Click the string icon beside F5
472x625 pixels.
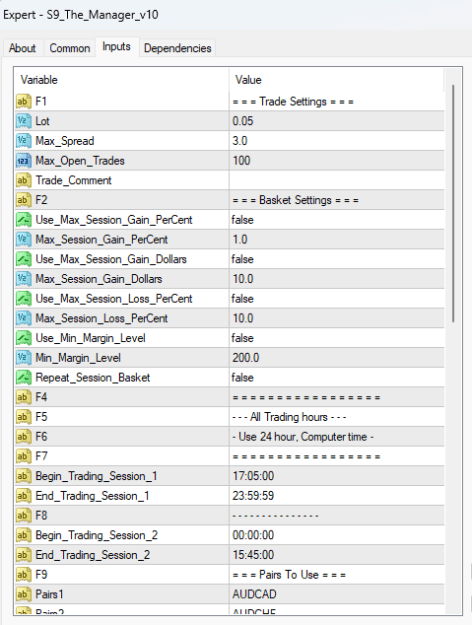click(x=24, y=417)
